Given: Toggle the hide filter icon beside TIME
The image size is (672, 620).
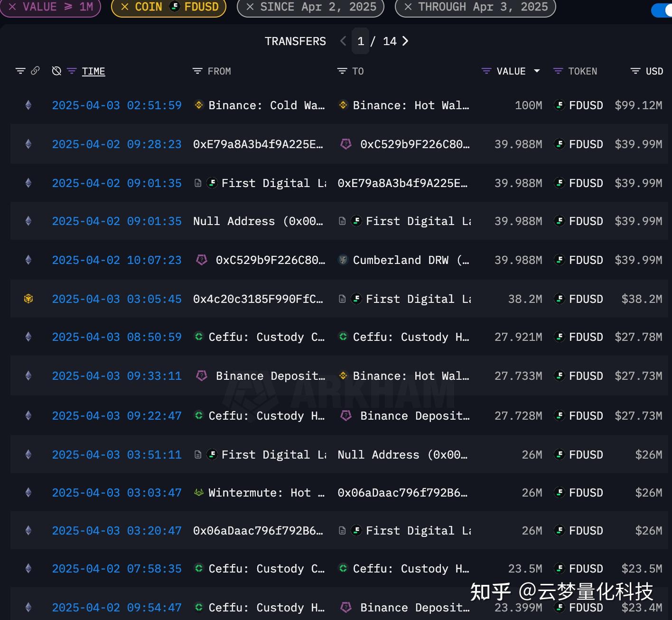Looking at the screenshot, I should pyautogui.click(x=56, y=71).
